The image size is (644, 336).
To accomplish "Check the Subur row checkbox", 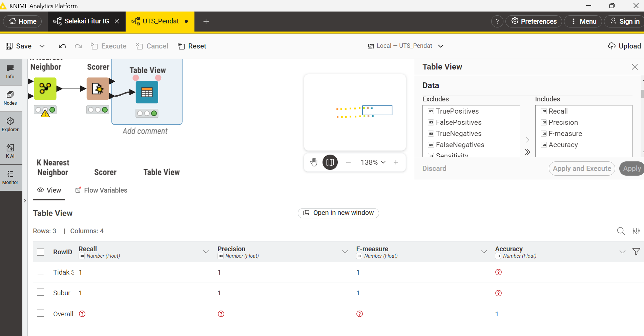I will coord(41,292).
